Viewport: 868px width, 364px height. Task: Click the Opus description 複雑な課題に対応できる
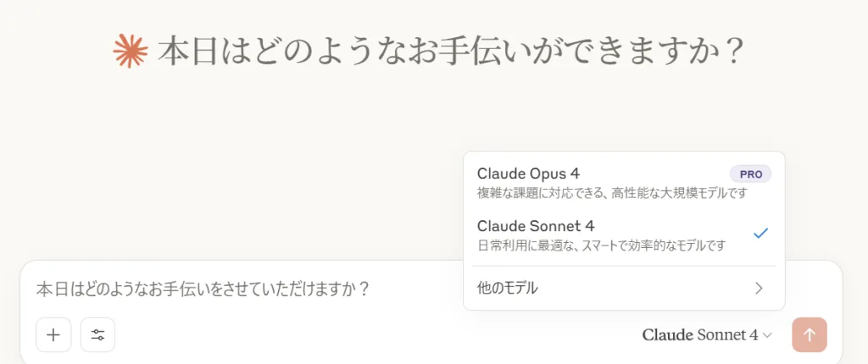[612, 193]
